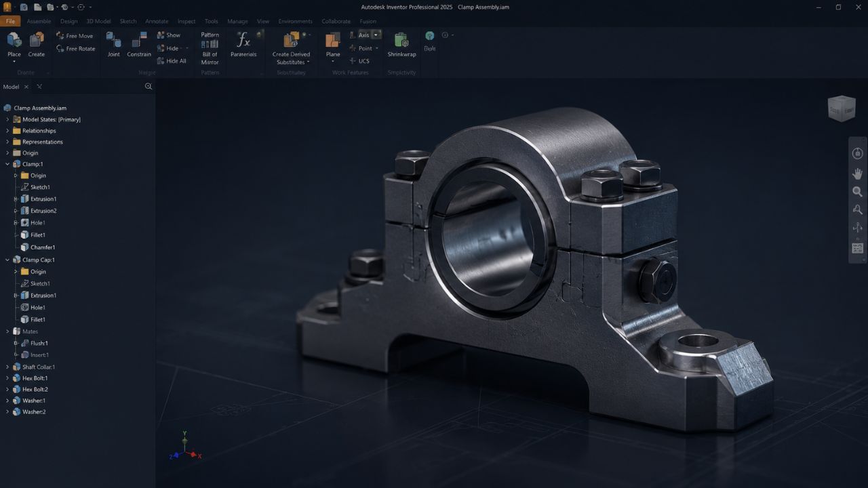Select Extrusion2 in the browser tree
Screen dimensions: 868x488
tap(43, 211)
